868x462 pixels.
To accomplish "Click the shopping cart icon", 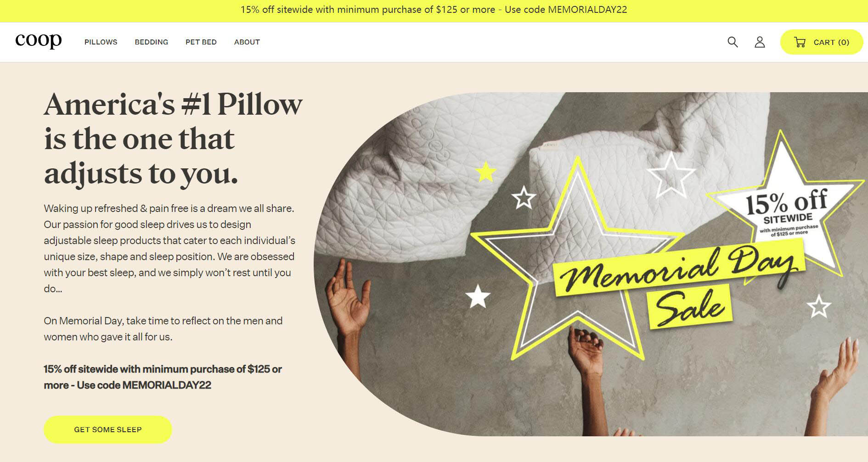I will (x=800, y=42).
